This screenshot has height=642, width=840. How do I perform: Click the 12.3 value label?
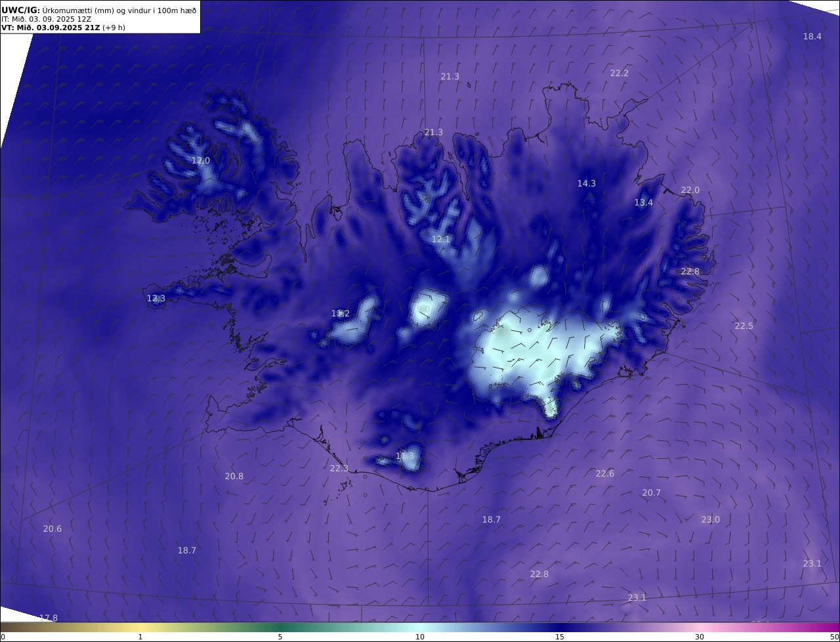pyautogui.click(x=156, y=299)
